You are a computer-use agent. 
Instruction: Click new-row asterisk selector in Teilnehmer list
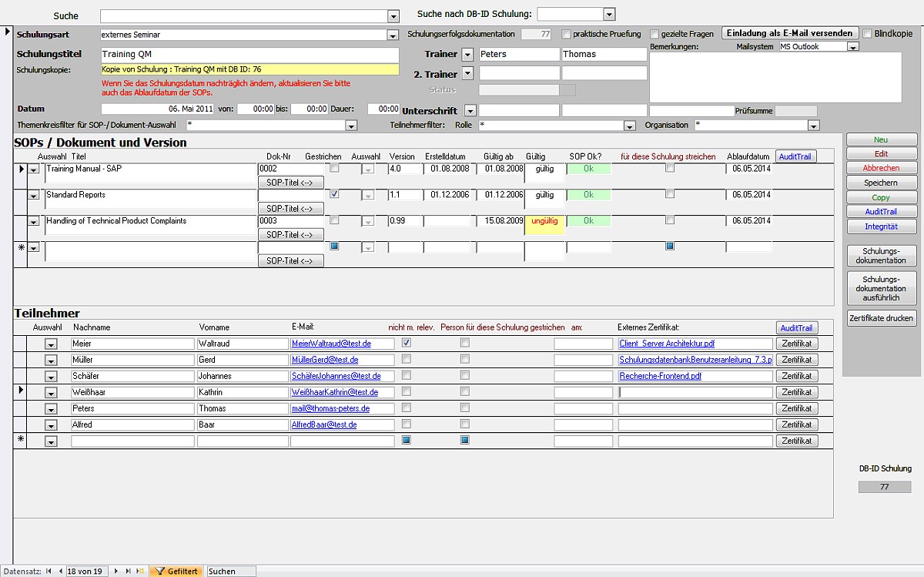coord(21,440)
